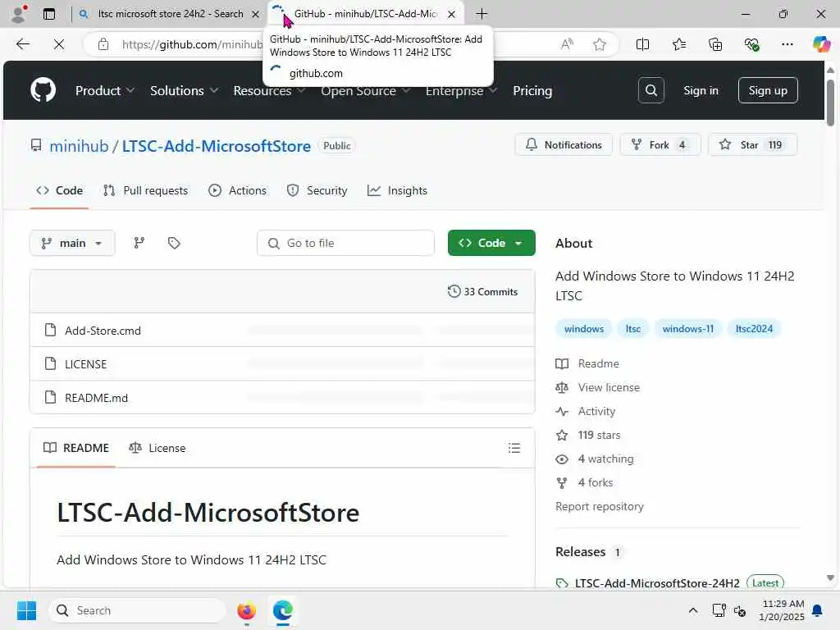Add page to favorites with star icon
Viewport: 840px width, 630px height.
600,44
